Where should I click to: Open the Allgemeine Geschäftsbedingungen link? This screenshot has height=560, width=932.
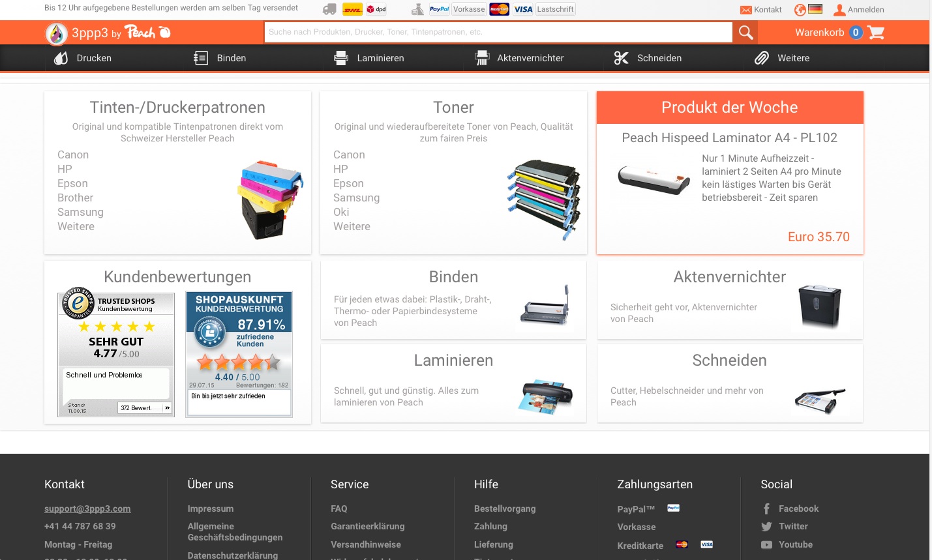click(x=235, y=532)
